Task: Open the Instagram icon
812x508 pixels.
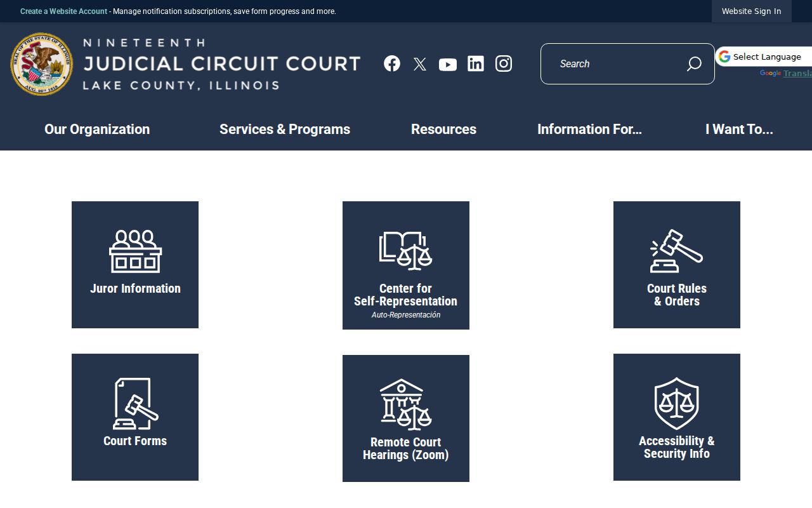Action: pyautogui.click(x=504, y=63)
